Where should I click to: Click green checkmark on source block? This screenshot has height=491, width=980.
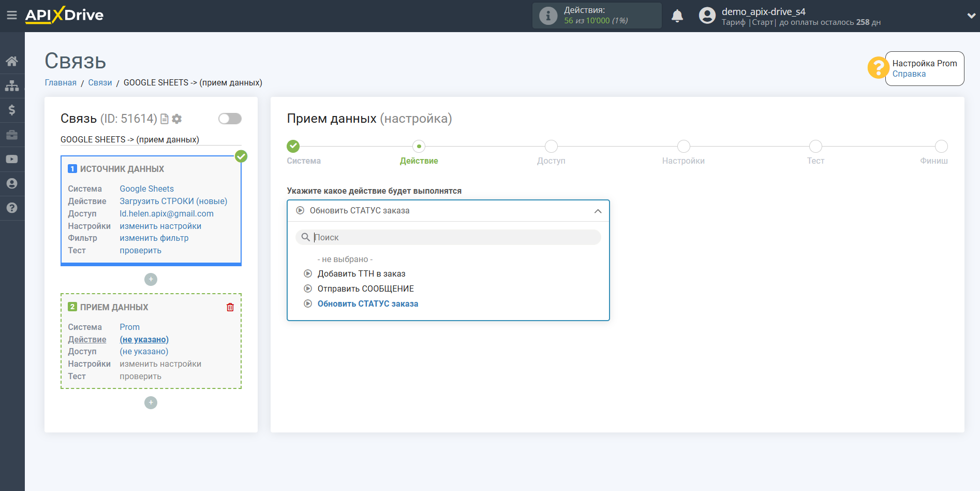[x=241, y=156]
